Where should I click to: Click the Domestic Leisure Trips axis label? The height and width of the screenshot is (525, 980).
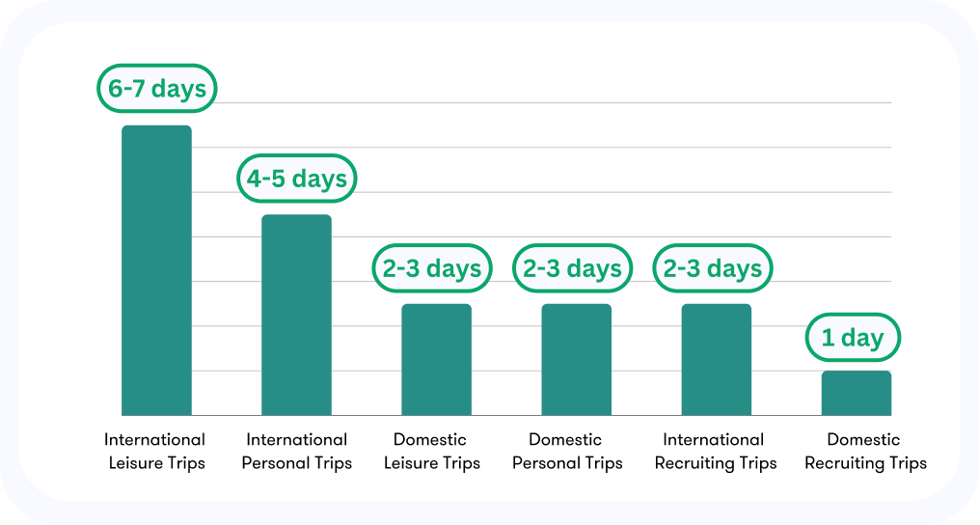431,452
